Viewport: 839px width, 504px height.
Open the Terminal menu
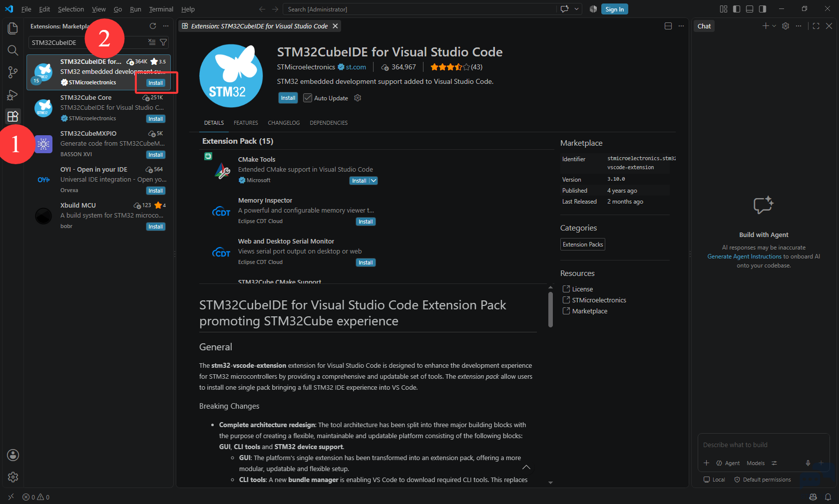click(x=161, y=9)
